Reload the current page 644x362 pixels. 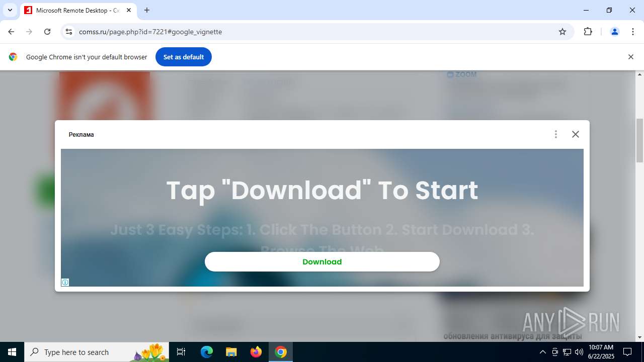(x=47, y=32)
